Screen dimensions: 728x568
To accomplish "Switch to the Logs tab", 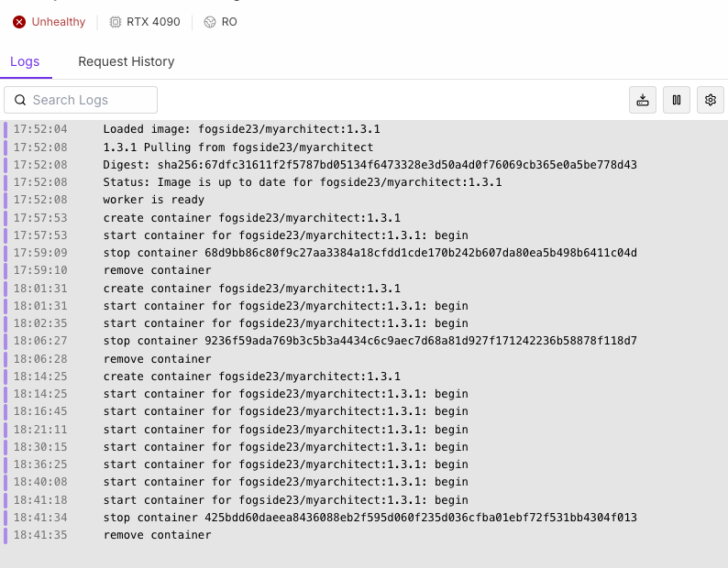I will pyautogui.click(x=25, y=61).
